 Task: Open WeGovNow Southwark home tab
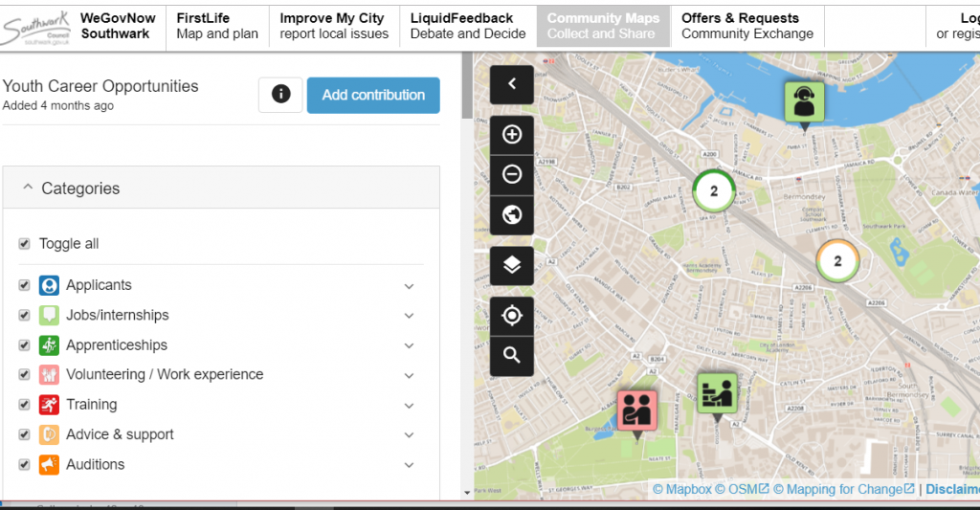[118, 26]
